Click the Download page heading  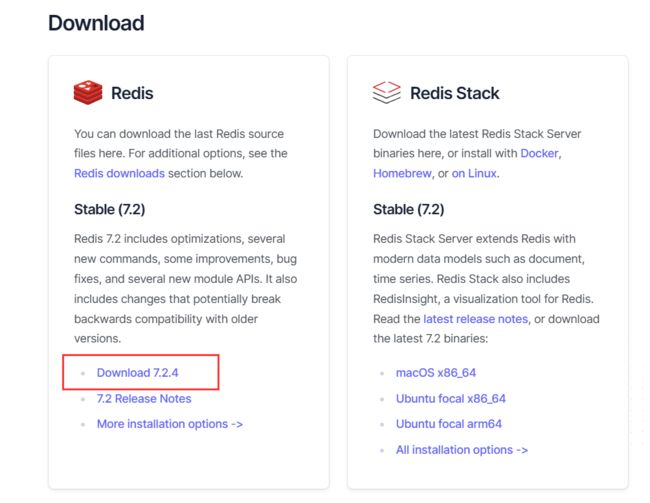(96, 23)
